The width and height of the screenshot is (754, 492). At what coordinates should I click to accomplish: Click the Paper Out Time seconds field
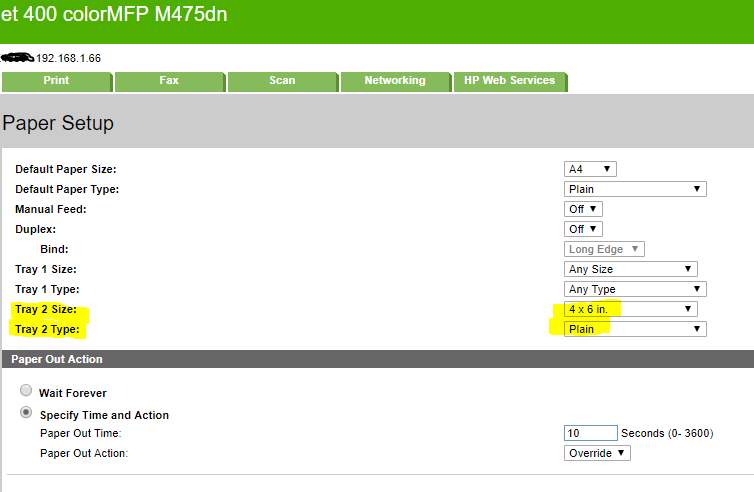pyautogui.click(x=591, y=433)
